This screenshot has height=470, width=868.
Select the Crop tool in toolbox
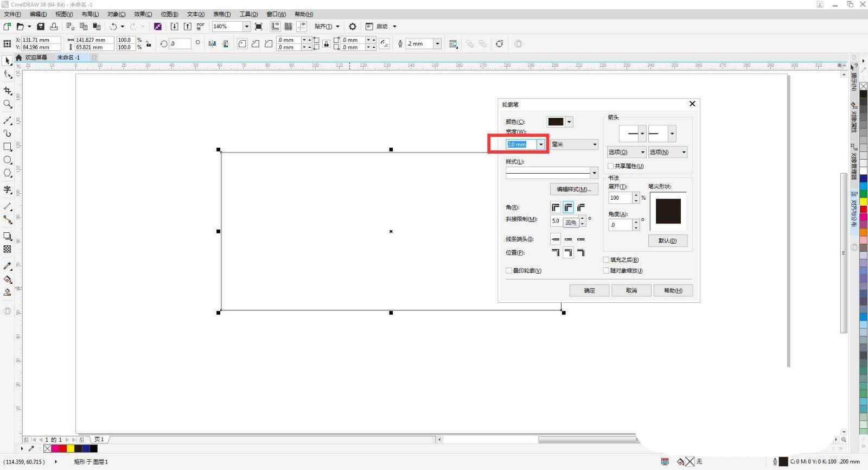8,91
